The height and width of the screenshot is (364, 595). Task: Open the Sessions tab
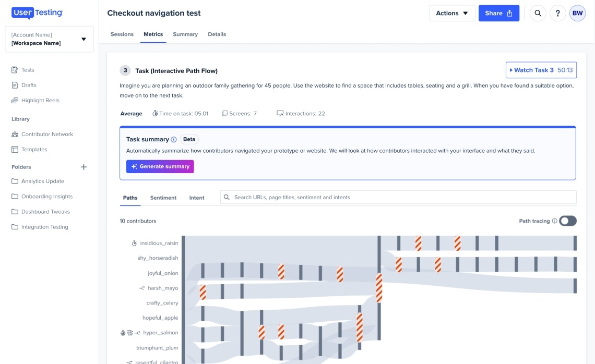122,34
